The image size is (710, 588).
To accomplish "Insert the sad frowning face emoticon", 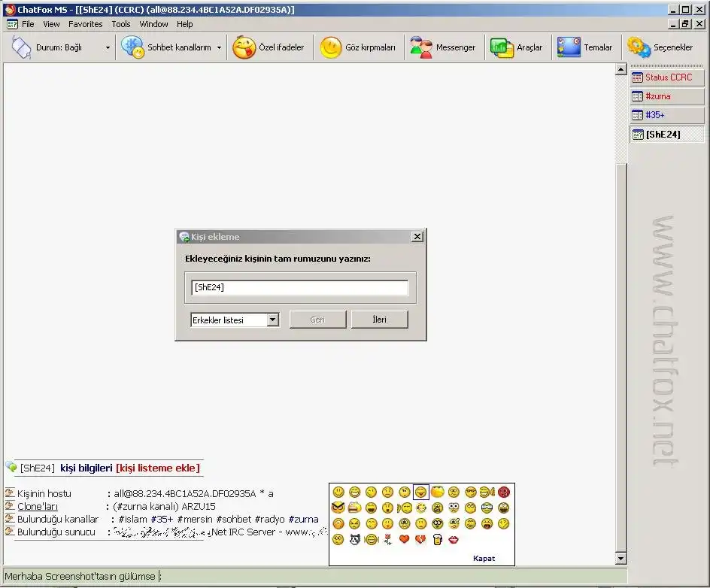I will [x=387, y=492].
